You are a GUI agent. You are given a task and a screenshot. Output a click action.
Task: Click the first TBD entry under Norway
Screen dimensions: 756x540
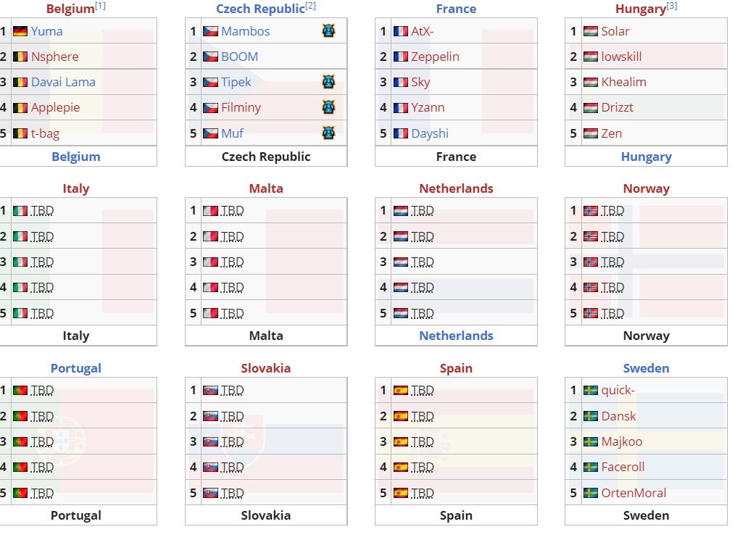click(612, 211)
